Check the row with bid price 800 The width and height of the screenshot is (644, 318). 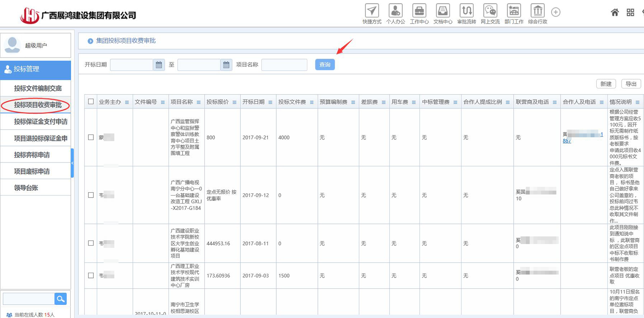pos(91,137)
